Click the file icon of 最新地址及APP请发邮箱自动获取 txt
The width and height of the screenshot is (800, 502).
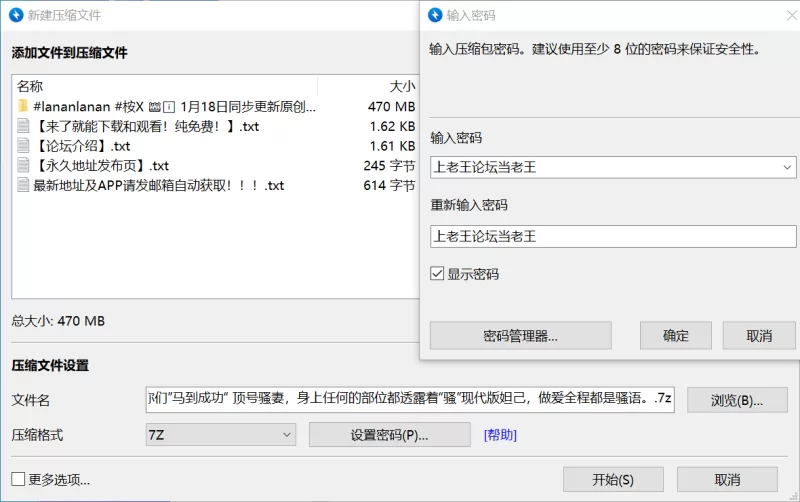pyautogui.click(x=23, y=185)
